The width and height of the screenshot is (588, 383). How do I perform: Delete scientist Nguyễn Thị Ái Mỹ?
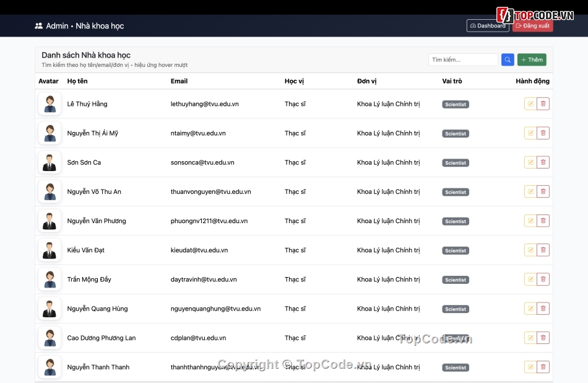[x=543, y=133]
